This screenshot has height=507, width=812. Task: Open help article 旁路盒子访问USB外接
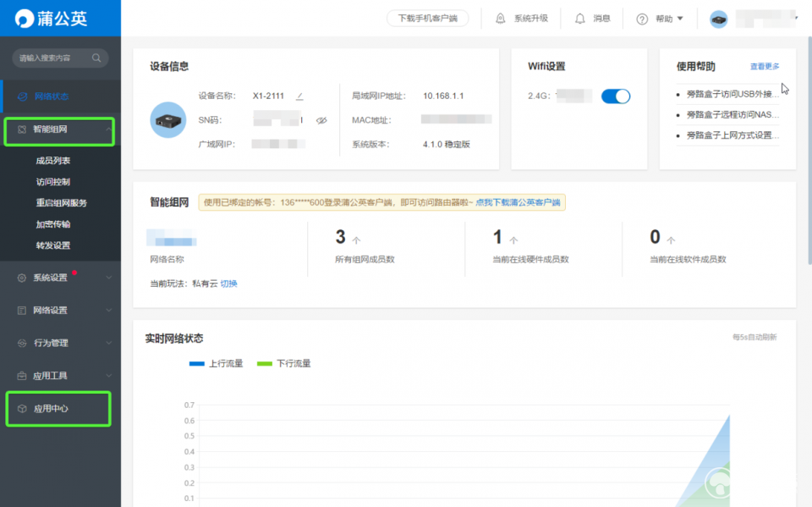[x=732, y=94]
